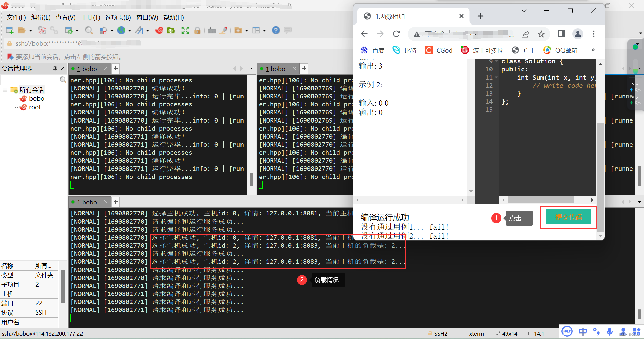Screen dimensions: 644x339
Task: Open the font 'A' icon in toolbar
Action: 139,30
